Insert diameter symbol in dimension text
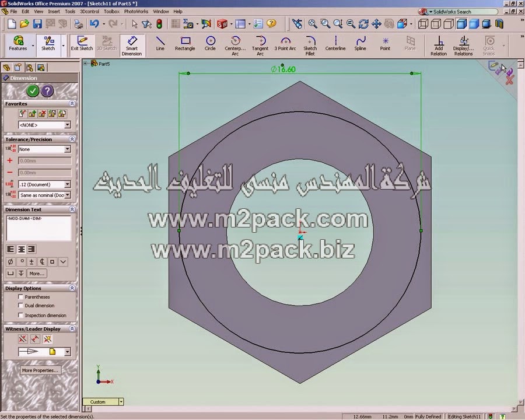This screenshot has width=525, height=420. click(10, 261)
